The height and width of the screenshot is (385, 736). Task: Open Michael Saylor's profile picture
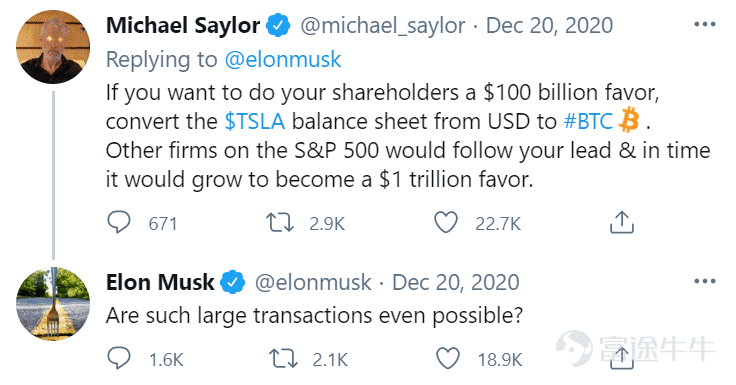pyautogui.click(x=53, y=47)
